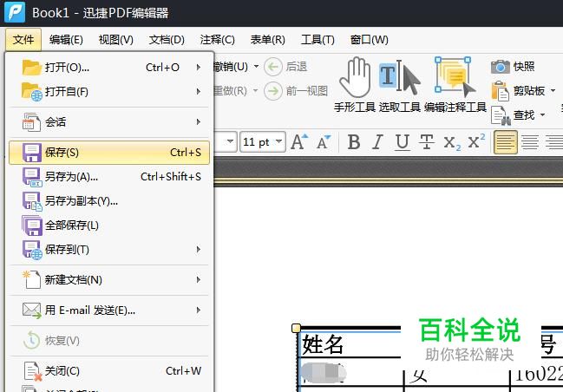Toggle italic formatting

click(x=377, y=142)
